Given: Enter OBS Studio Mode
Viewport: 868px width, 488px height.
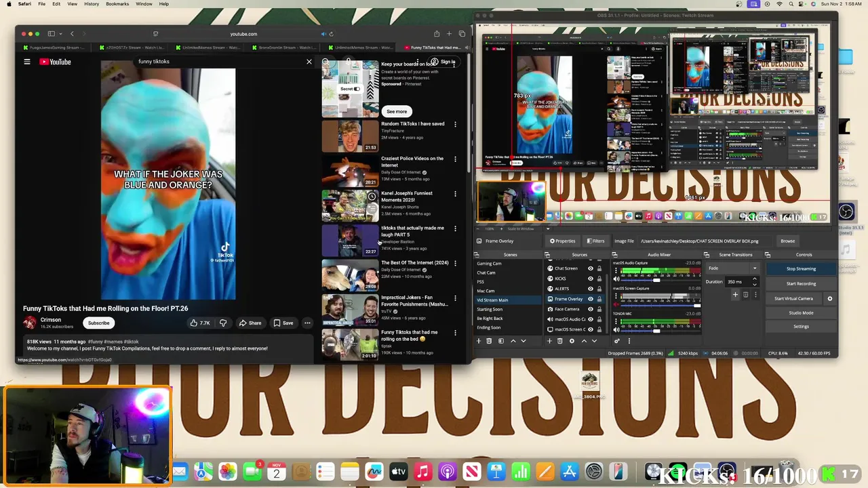Looking at the screenshot, I should (x=801, y=312).
